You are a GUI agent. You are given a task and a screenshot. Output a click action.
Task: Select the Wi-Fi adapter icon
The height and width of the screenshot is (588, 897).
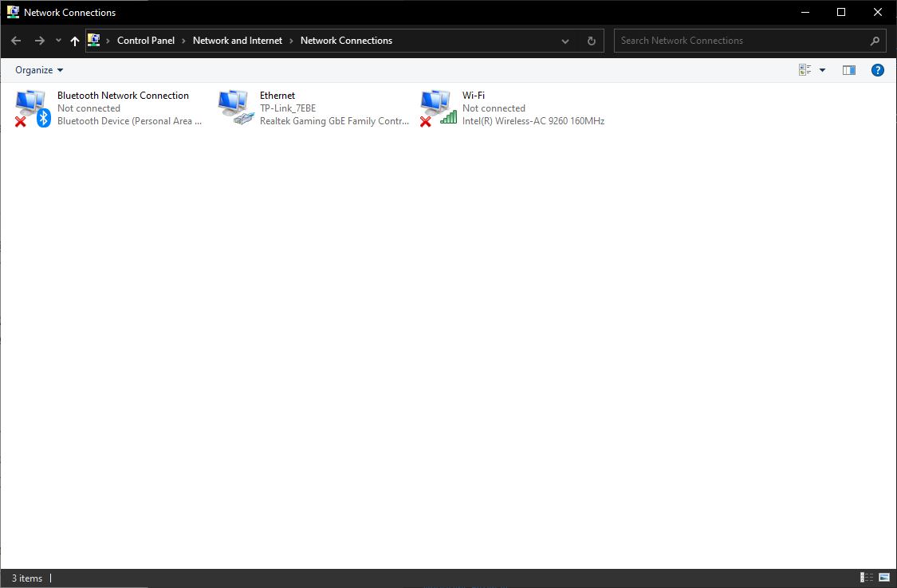(437, 108)
